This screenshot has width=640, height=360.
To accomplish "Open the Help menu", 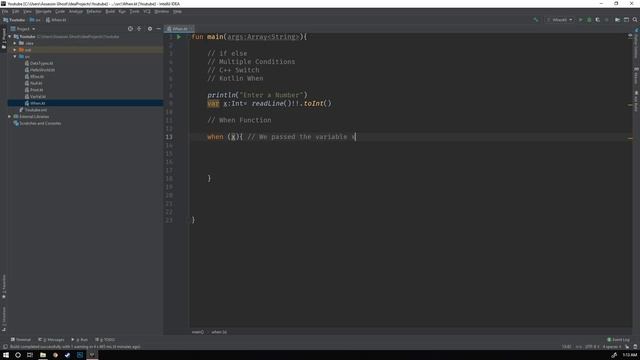I will pos(177,11).
